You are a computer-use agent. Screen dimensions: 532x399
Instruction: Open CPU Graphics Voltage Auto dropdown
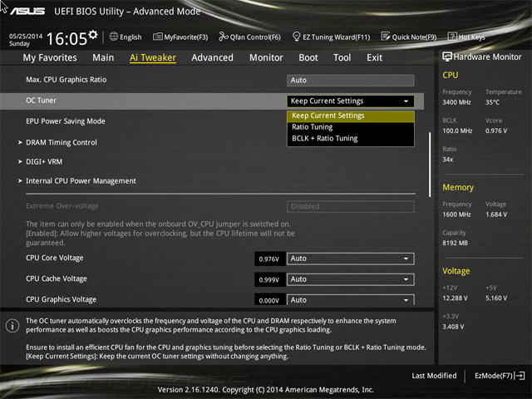click(351, 299)
